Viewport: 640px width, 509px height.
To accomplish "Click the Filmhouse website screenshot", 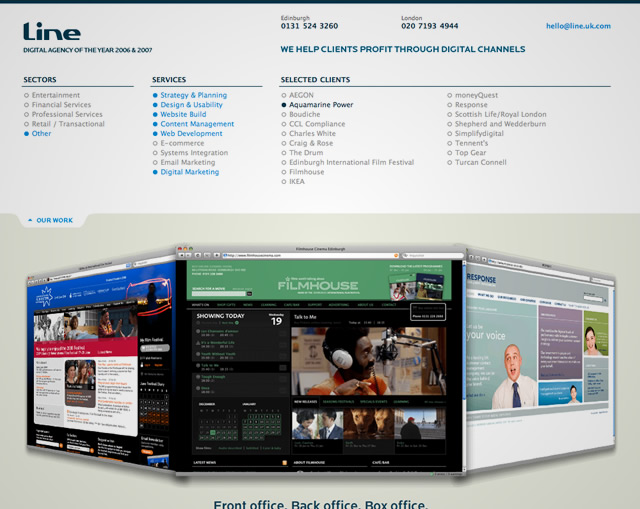I will pyautogui.click(x=320, y=360).
